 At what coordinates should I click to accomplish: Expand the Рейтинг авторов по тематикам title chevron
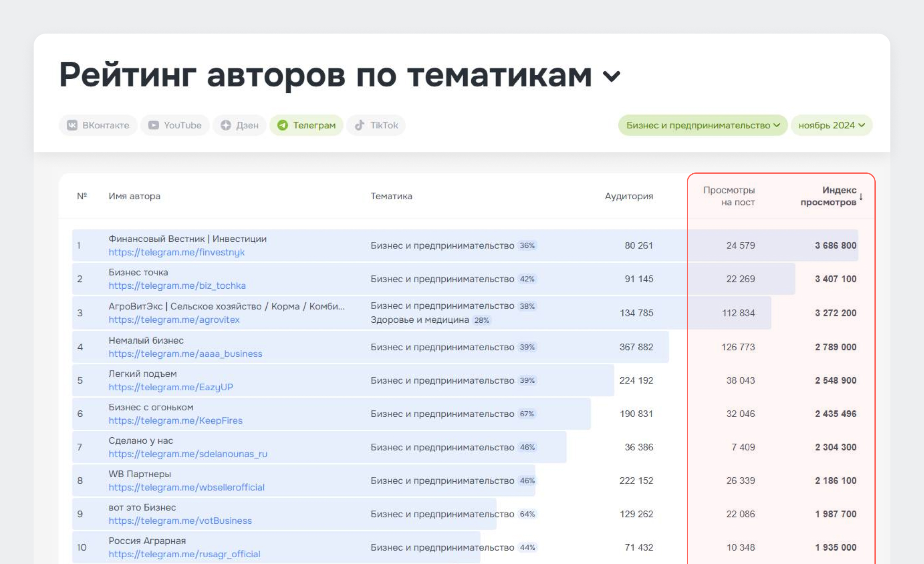point(612,76)
